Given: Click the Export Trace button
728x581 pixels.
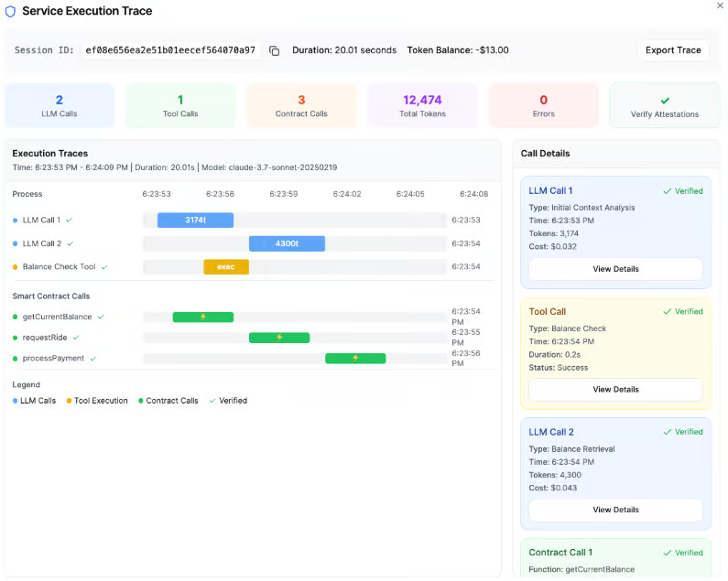Looking at the screenshot, I should [x=672, y=50].
